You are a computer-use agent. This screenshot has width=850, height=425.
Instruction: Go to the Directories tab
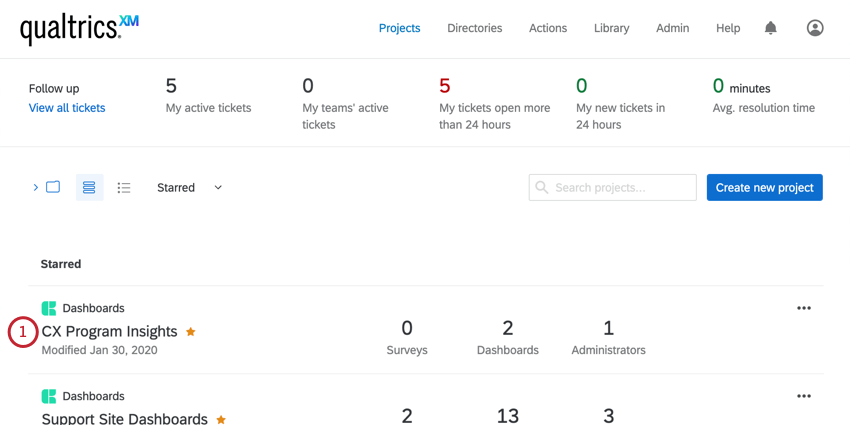click(475, 28)
